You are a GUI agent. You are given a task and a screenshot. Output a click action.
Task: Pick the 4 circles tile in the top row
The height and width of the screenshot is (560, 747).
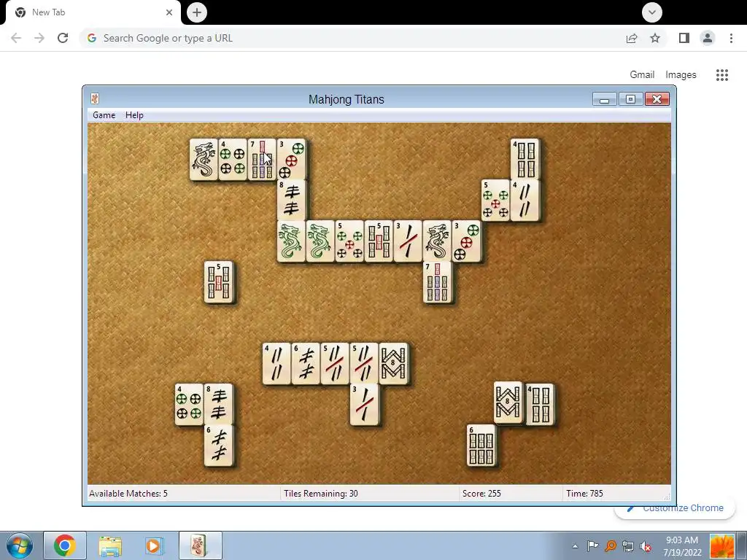tap(233, 160)
